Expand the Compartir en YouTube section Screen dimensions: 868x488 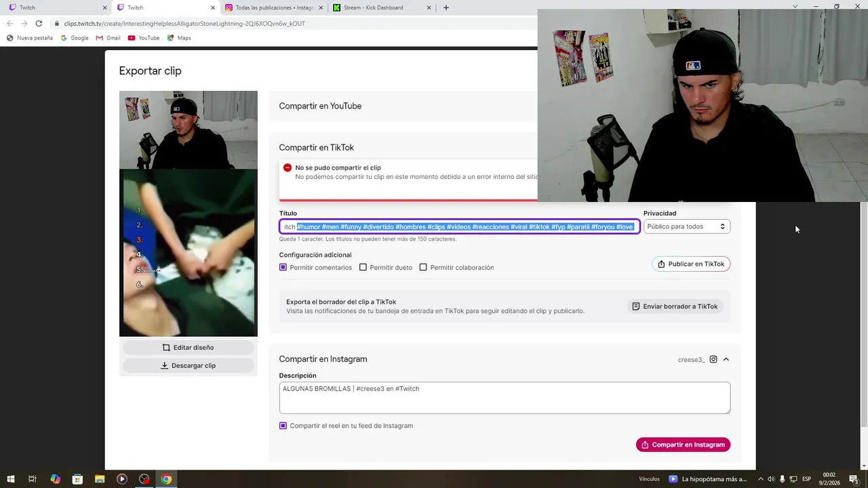(320, 106)
